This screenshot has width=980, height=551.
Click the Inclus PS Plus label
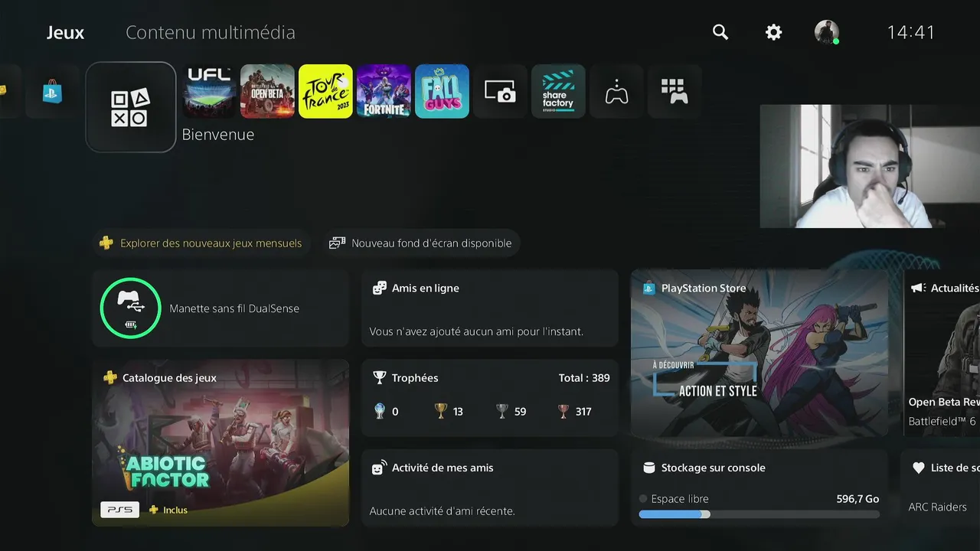click(x=175, y=510)
